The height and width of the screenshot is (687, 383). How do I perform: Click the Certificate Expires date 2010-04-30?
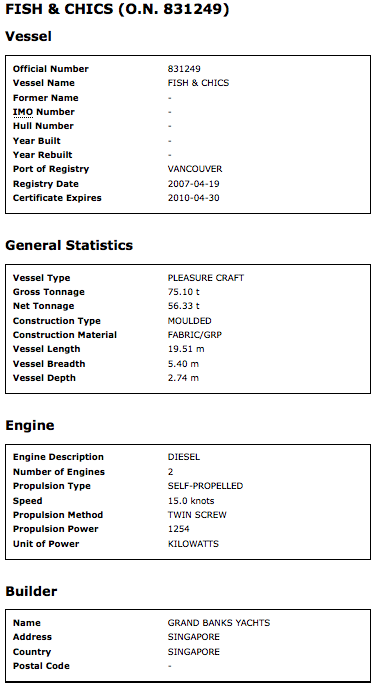pyautogui.click(x=194, y=198)
